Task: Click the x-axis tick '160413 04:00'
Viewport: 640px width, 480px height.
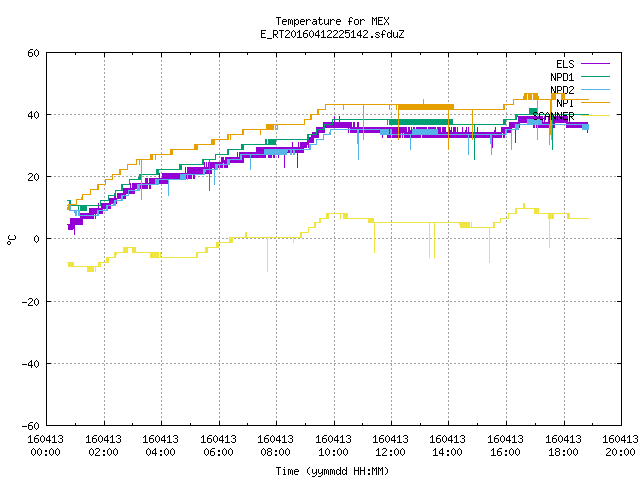Action: tap(160, 445)
